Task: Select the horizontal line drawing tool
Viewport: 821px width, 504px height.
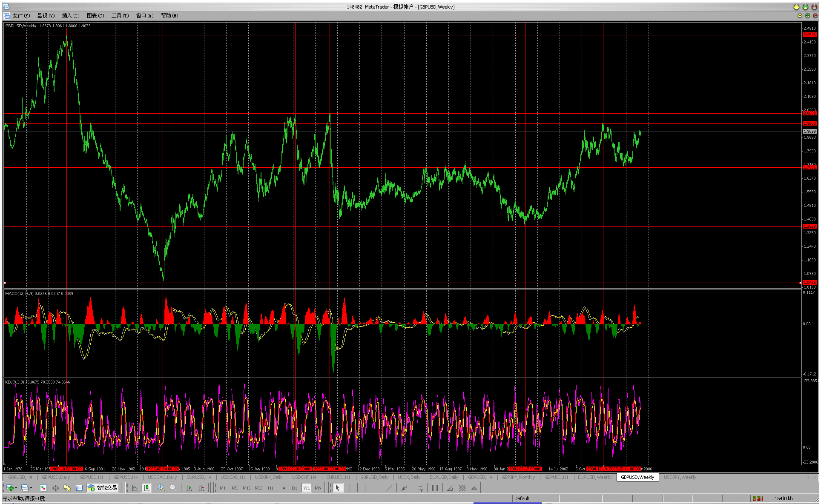Action: click(377, 488)
